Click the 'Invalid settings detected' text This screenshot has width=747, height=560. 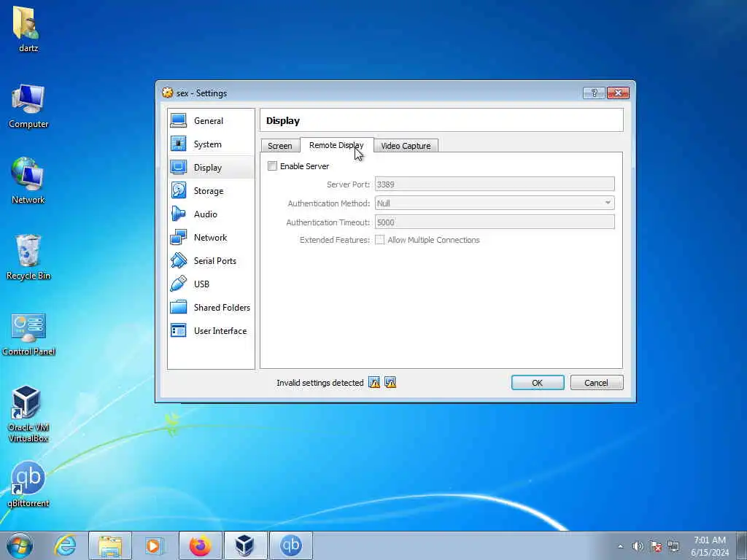pos(320,382)
